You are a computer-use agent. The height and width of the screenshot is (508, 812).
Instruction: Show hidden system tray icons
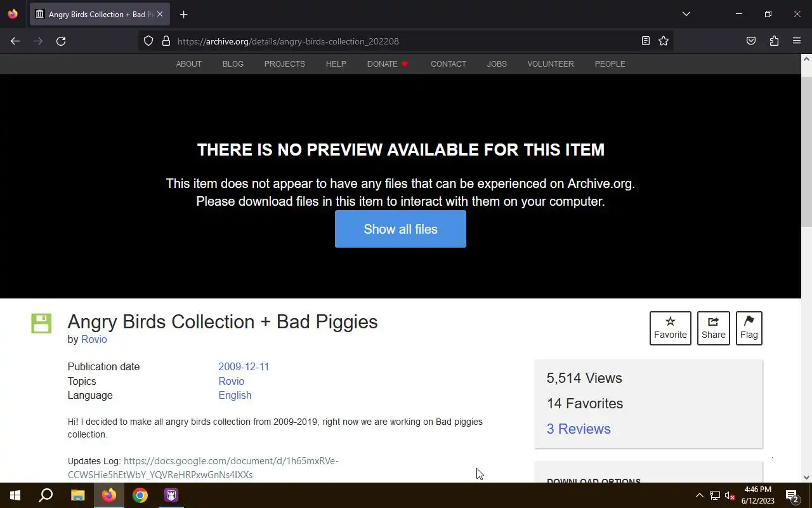pos(699,495)
